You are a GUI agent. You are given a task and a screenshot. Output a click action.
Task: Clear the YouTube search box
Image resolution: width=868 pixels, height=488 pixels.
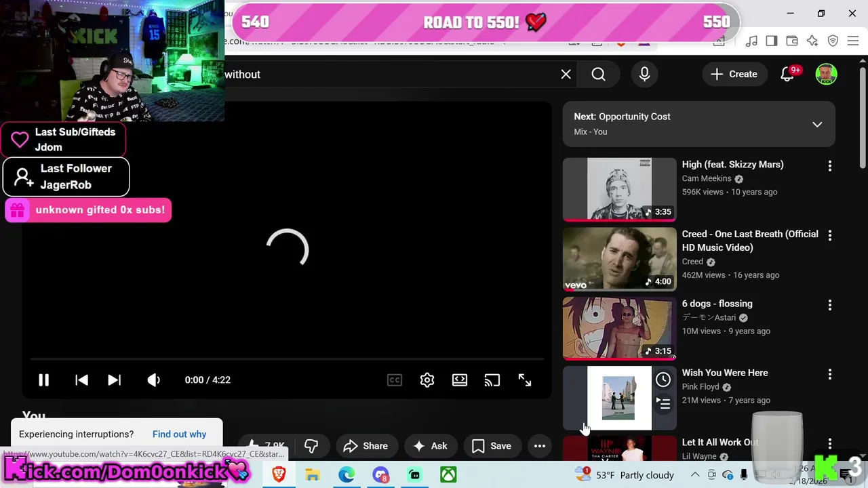click(566, 75)
